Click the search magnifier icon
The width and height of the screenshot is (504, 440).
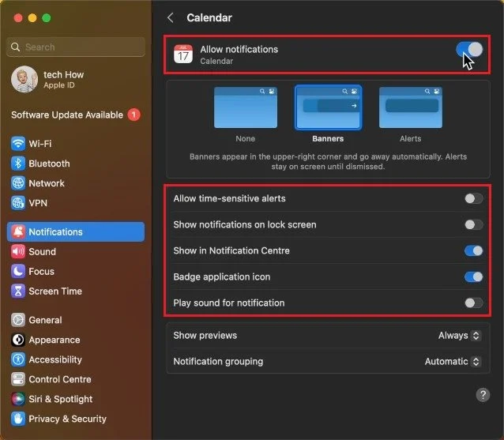point(15,47)
